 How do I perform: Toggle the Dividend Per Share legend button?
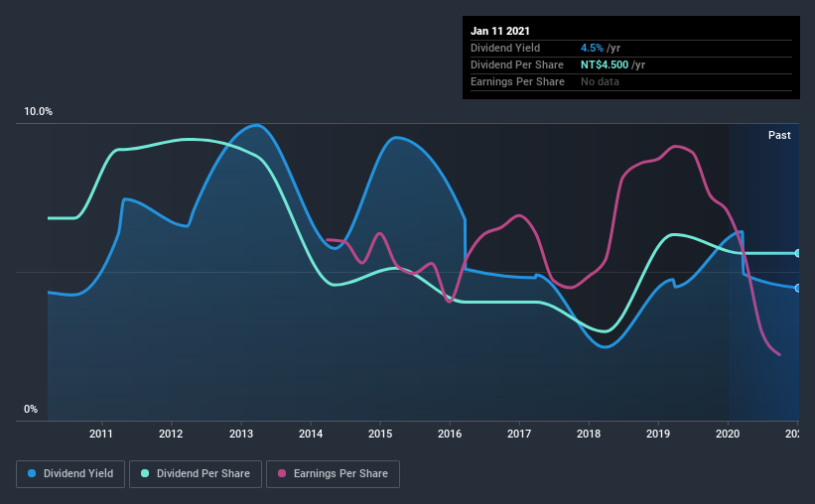[x=196, y=474]
